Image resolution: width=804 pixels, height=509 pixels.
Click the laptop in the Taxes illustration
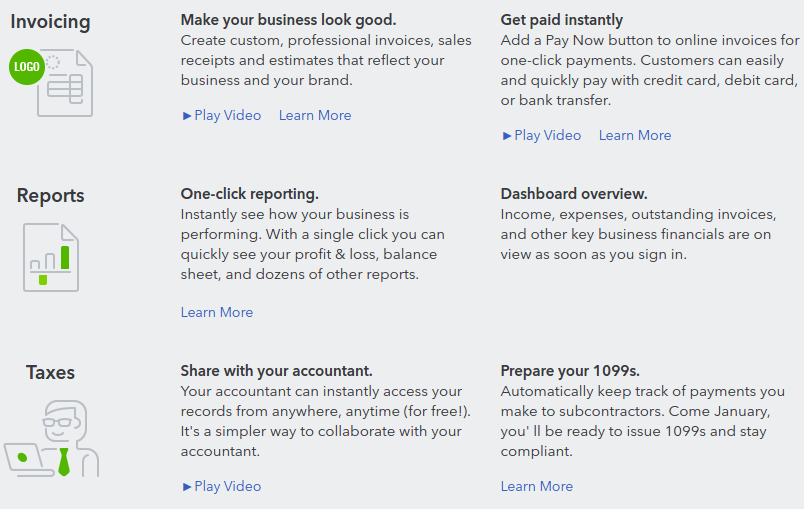pyautogui.click(x=28, y=460)
